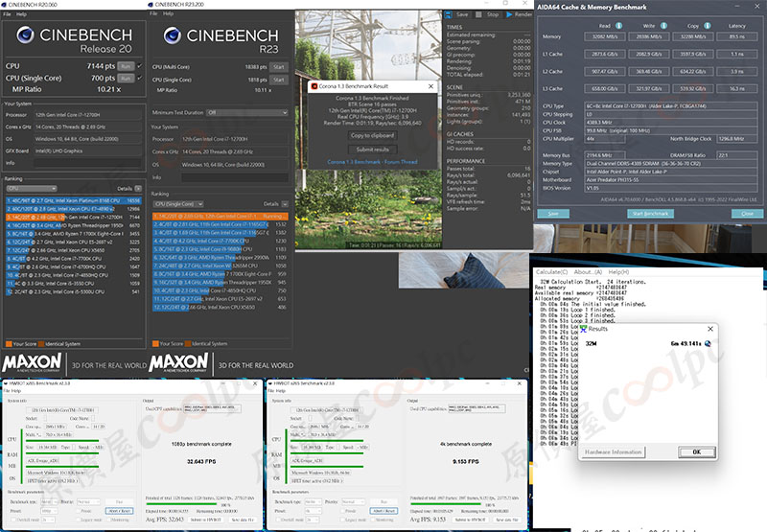Click info icon next to Write in AIDA64

[663, 26]
